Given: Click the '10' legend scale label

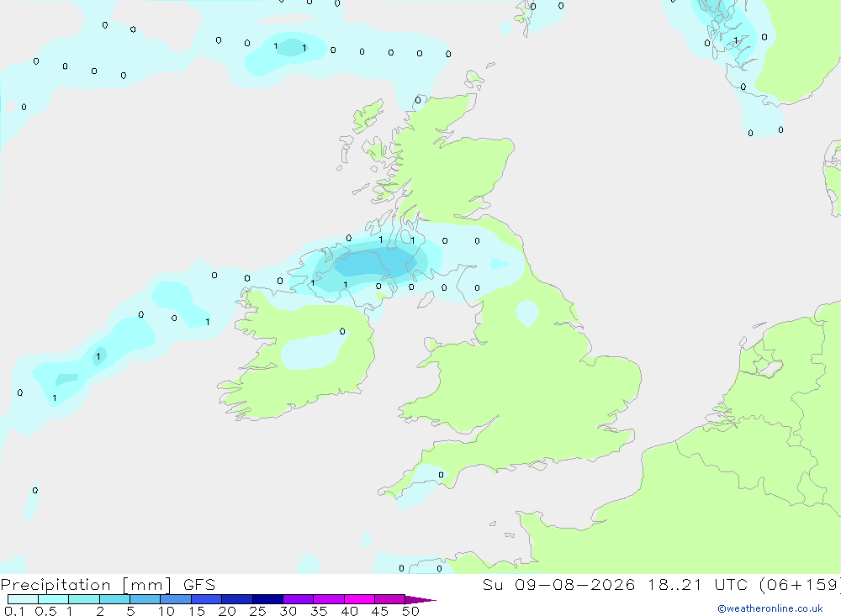Looking at the screenshot, I should tap(167, 611).
